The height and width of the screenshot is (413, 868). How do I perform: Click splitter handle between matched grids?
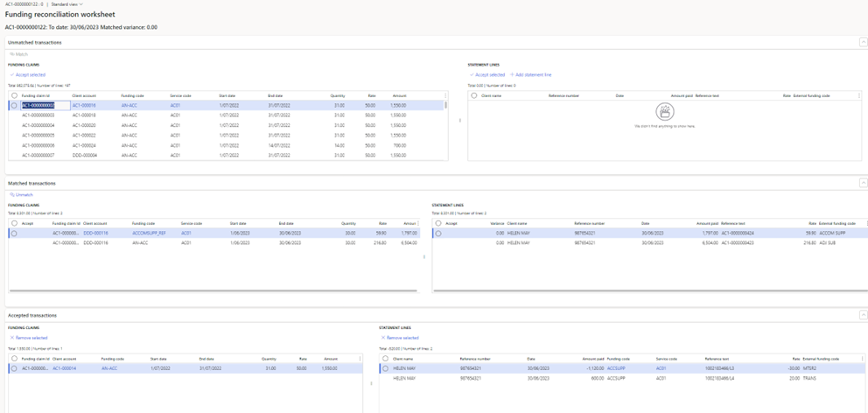coord(424,256)
